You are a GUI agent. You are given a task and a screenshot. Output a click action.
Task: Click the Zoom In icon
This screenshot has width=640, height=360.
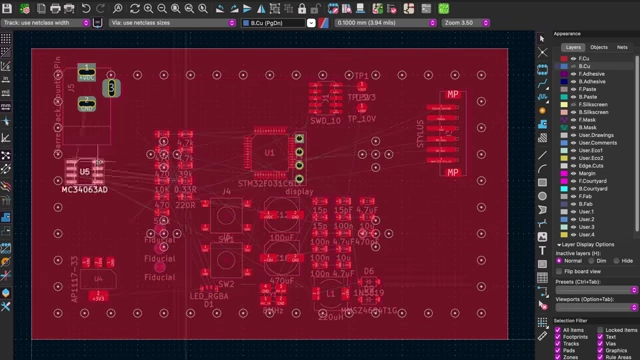coord(148,8)
